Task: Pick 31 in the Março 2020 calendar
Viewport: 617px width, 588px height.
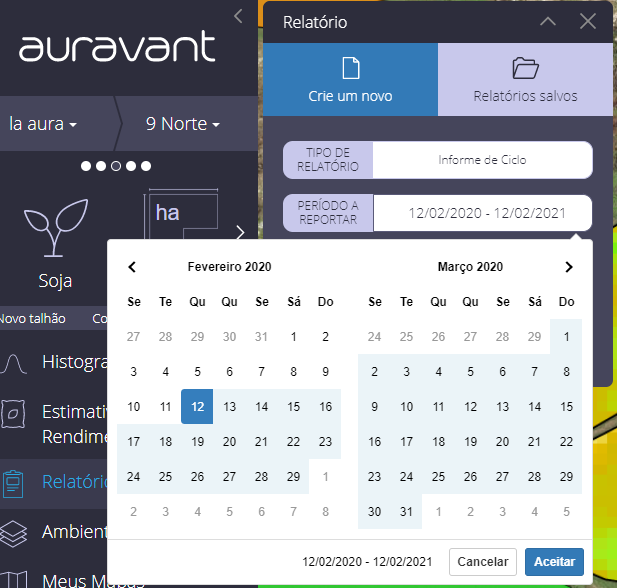Action: (406, 511)
